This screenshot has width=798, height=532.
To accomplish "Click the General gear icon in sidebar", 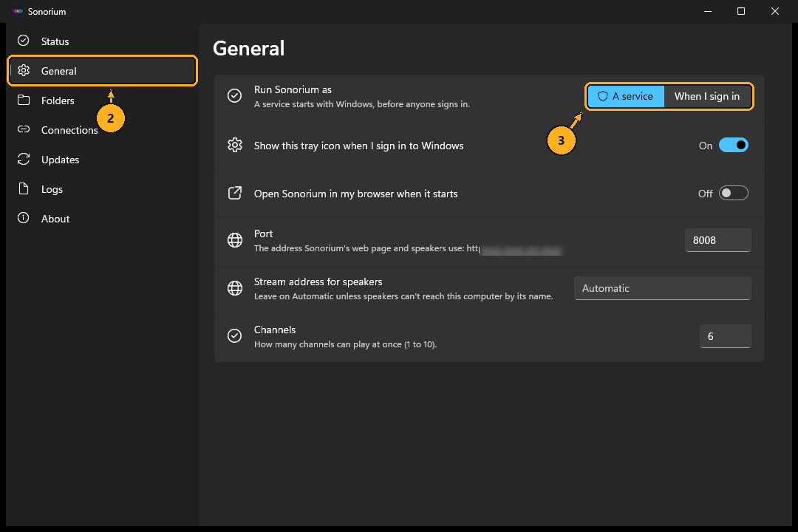I will (x=24, y=70).
